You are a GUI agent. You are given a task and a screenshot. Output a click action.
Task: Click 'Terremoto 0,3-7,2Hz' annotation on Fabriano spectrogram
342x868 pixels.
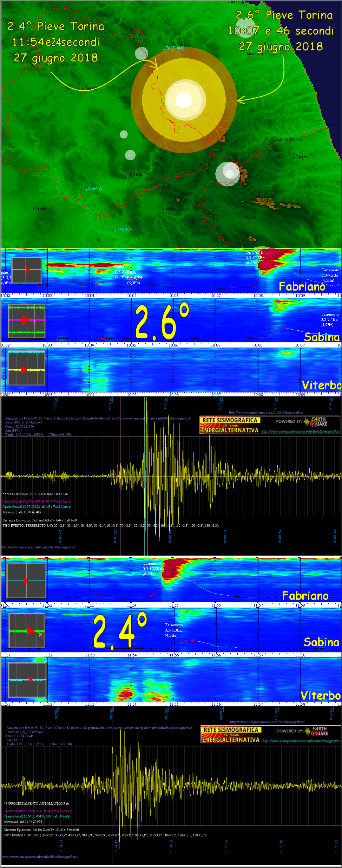pos(330,275)
